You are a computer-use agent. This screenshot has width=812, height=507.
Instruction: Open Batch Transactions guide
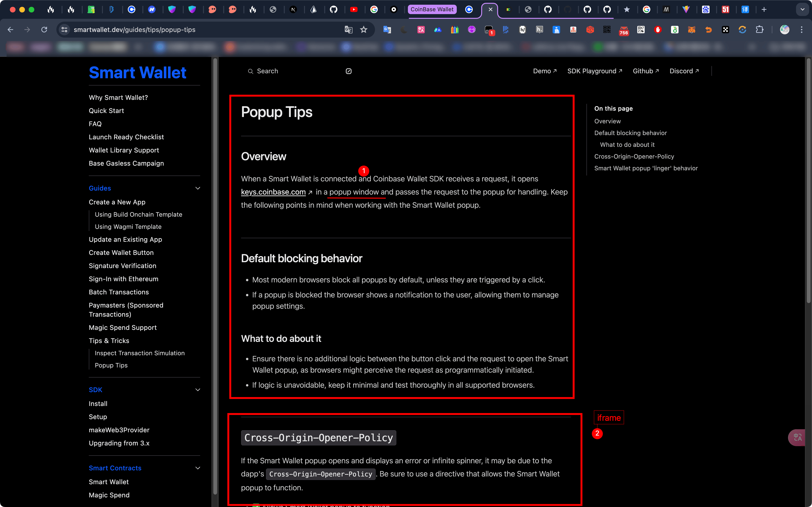click(x=119, y=292)
